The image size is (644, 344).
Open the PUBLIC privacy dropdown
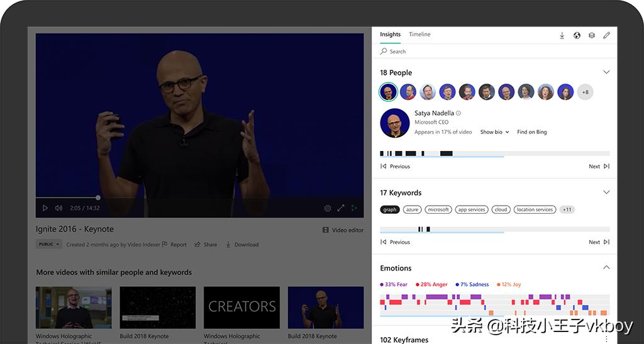[x=49, y=244]
